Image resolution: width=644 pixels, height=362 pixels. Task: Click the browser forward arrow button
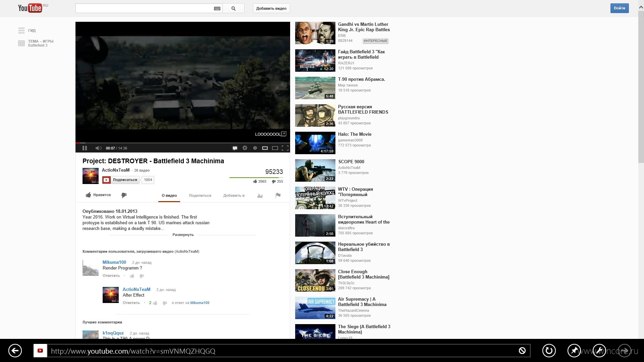(x=625, y=351)
